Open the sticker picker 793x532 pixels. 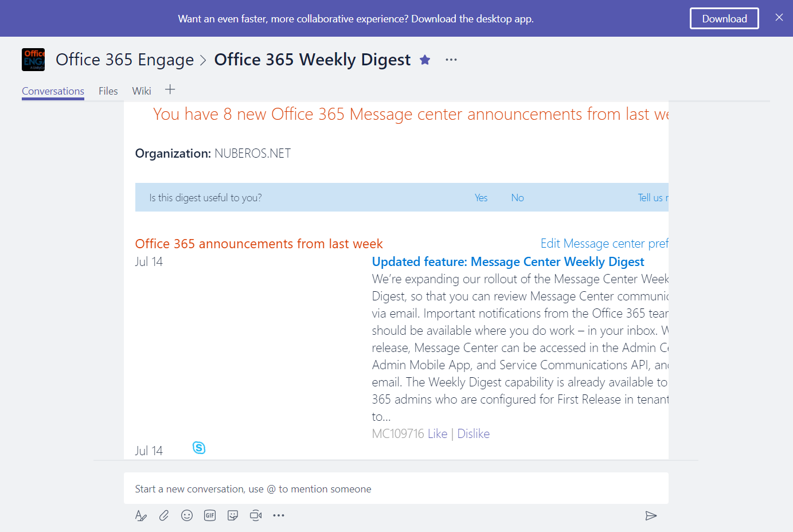[233, 515]
